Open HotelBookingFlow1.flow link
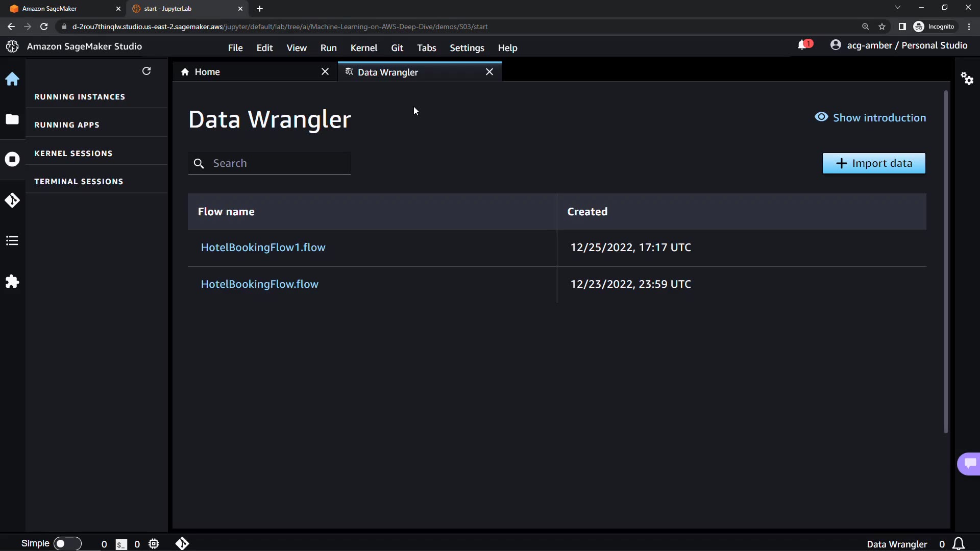Viewport: 980px width, 551px height. (x=263, y=247)
